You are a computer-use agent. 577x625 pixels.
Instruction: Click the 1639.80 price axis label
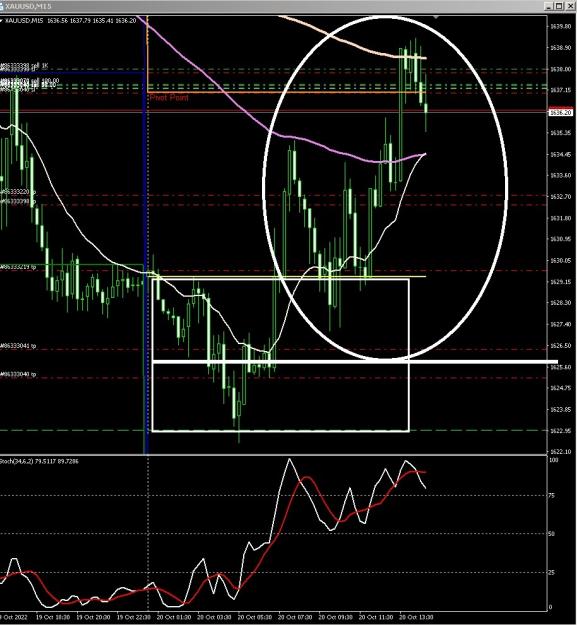[x=560, y=26]
